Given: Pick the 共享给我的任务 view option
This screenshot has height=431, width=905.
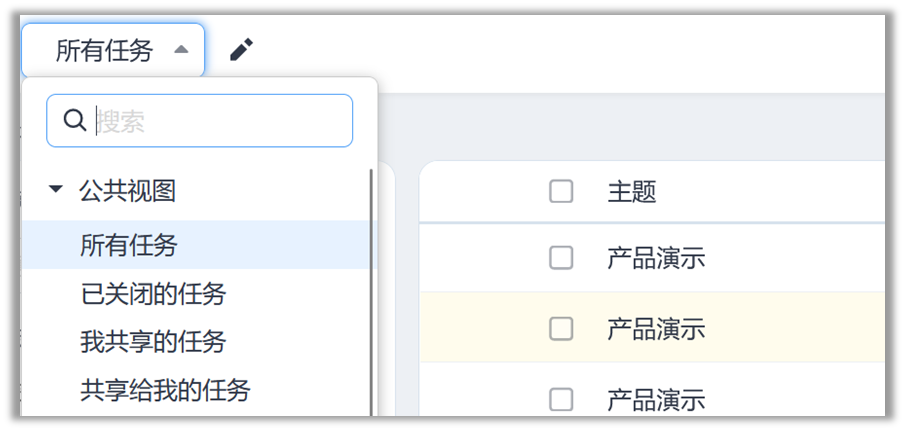Looking at the screenshot, I should click(x=165, y=390).
